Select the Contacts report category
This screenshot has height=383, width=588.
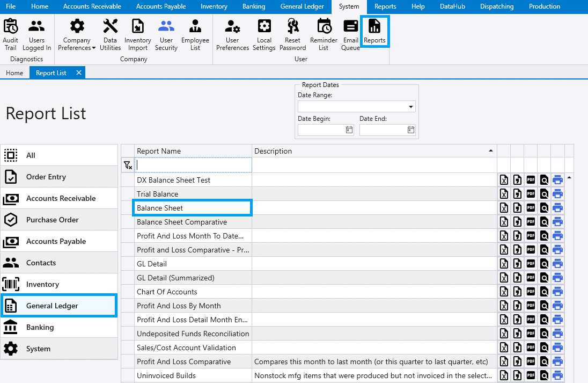[x=59, y=263]
